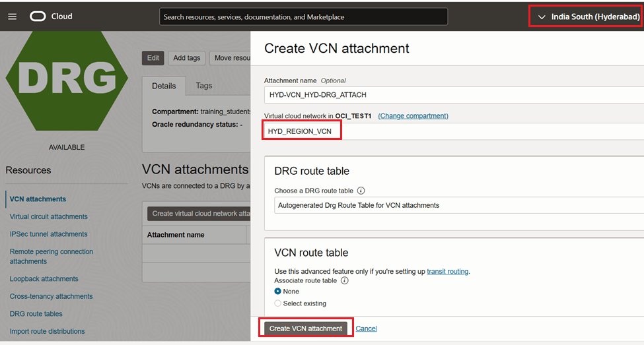
Task: Open the transit routing link
Action: [x=447, y=271]
